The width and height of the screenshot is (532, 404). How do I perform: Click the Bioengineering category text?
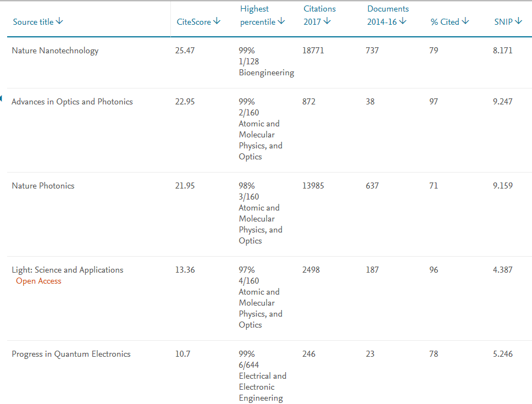[267, 73]
